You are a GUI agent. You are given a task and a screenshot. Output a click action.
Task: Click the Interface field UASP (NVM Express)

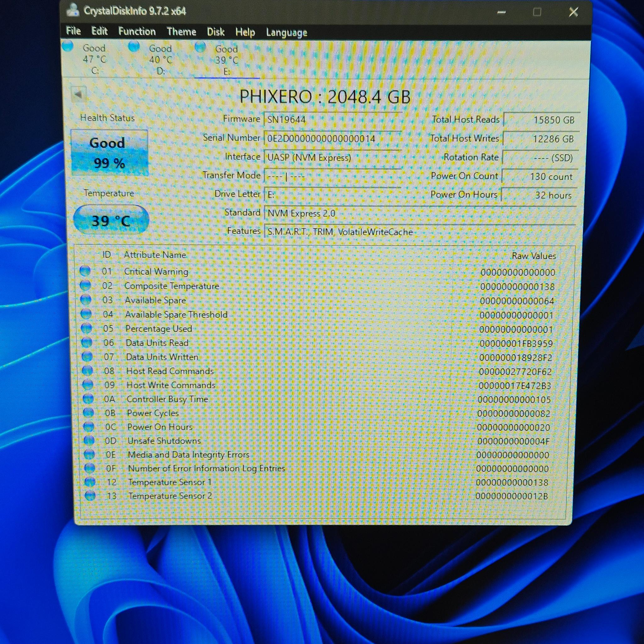[333, 157]
